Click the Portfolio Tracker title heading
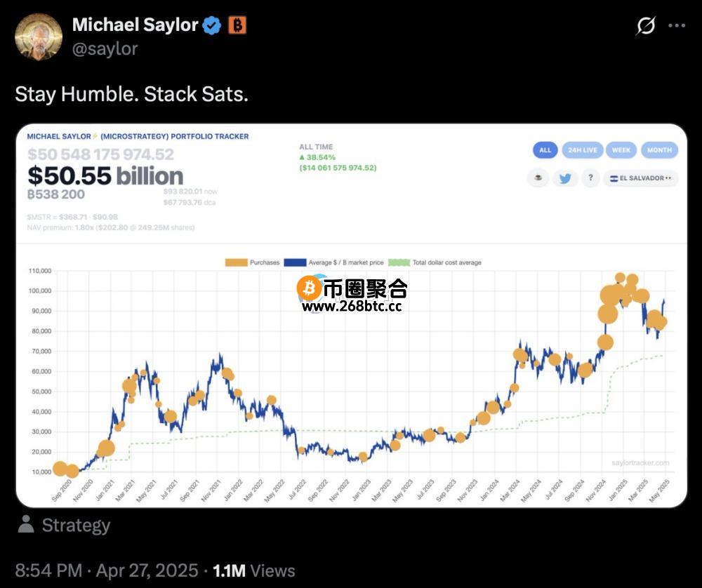The image size is (702, 588). pos(138,137)
